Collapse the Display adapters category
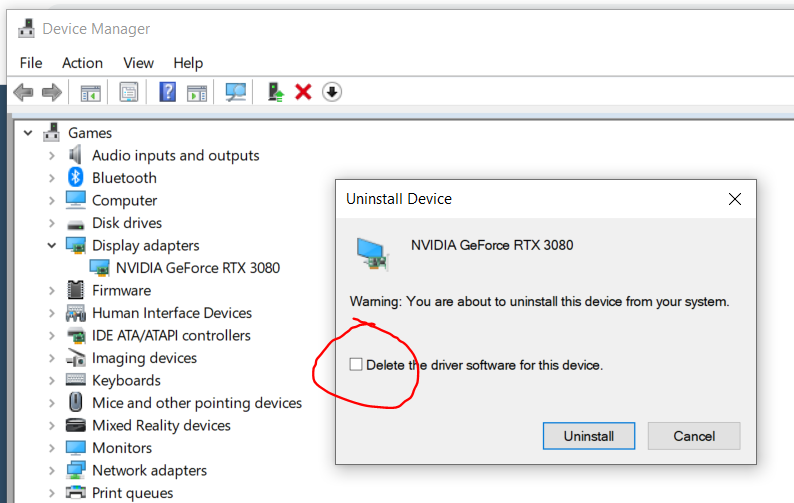Screen dimensions: 794x503 (x=52, y=246)
